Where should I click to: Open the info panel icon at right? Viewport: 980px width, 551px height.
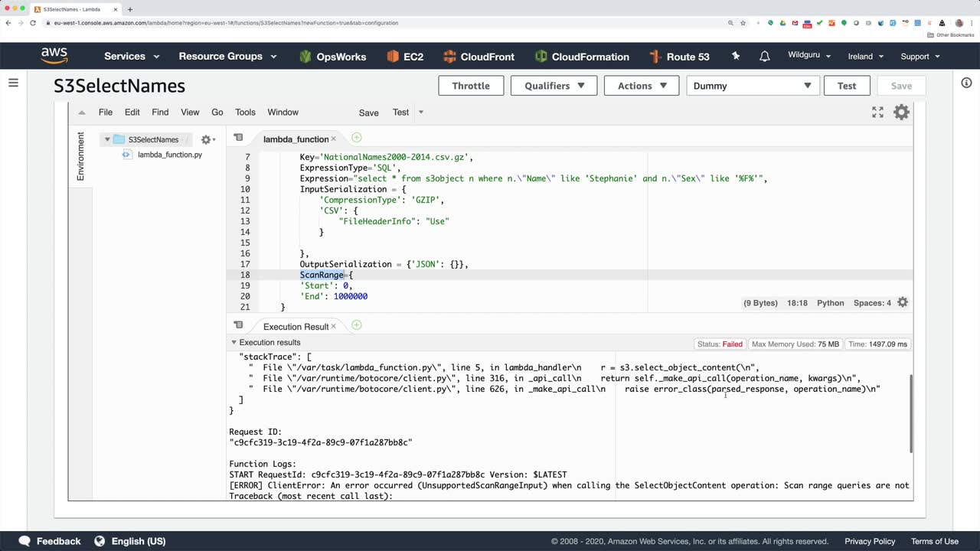coord(966,83)
